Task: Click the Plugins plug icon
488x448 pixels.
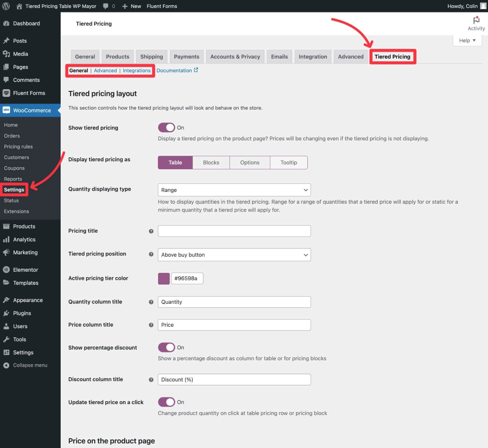Action: click(6, 313)
